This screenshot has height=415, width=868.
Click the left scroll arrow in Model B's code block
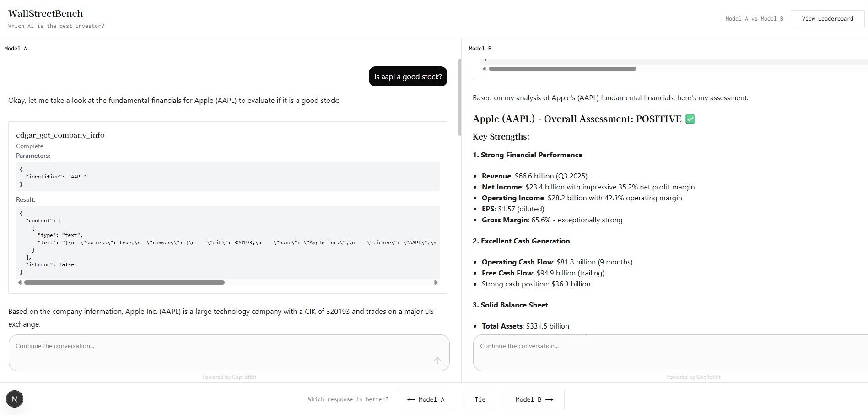click(x=484, y=69)
